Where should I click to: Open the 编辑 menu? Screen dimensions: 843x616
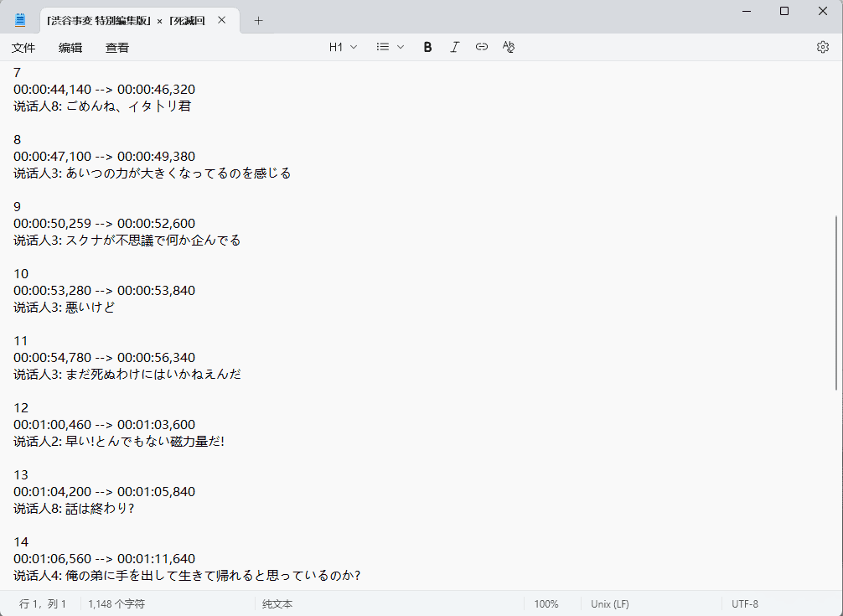click(70, 48)
